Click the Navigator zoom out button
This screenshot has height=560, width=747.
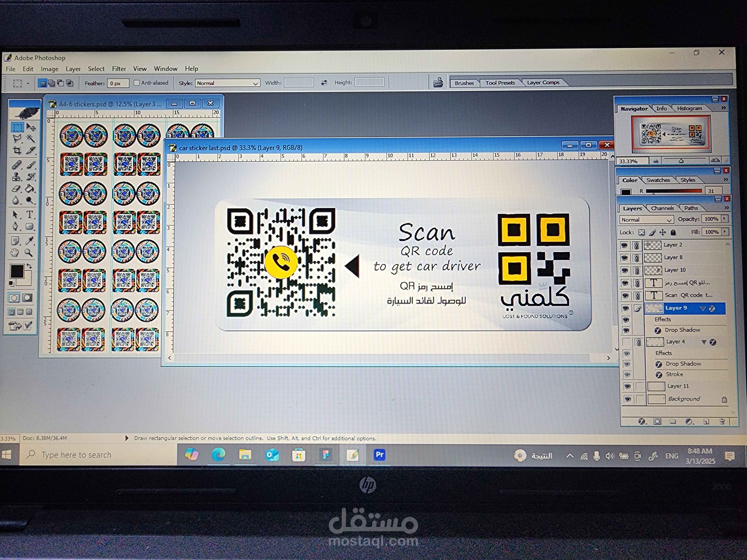pyautogui.click(x=655, y=161)
